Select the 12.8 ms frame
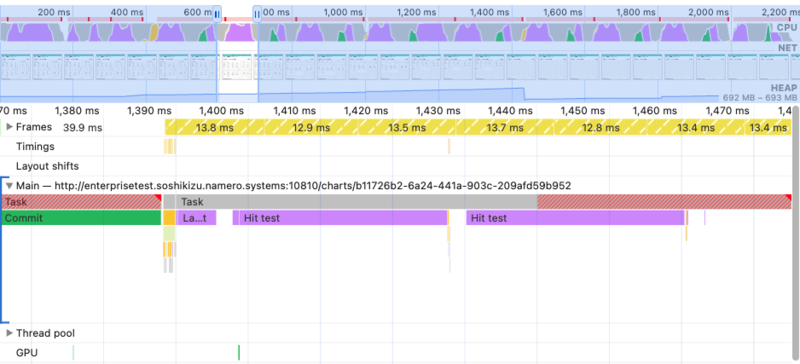Screen dimensions: 800x364 coord(601,128)
